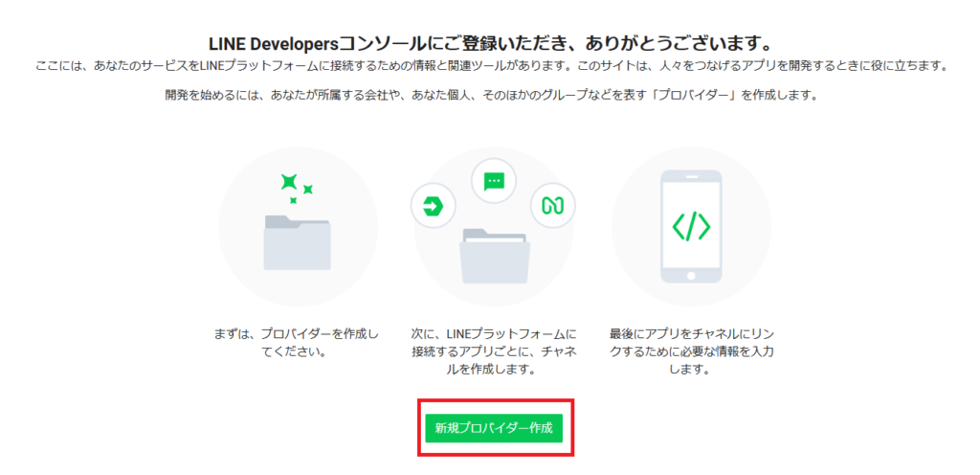980x475 pixels.
Task: Click the smartphone code brackets illustration
Action: (691, 228)
